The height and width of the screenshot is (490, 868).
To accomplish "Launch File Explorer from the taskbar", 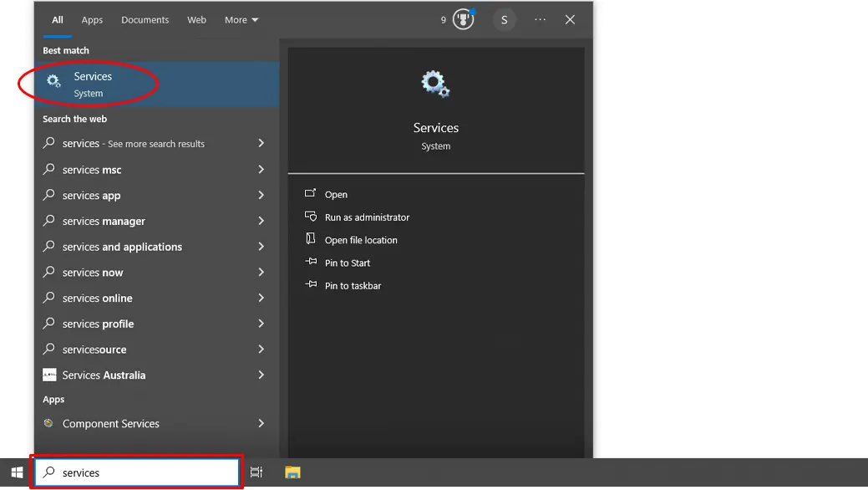I will (x=292, y=472).
